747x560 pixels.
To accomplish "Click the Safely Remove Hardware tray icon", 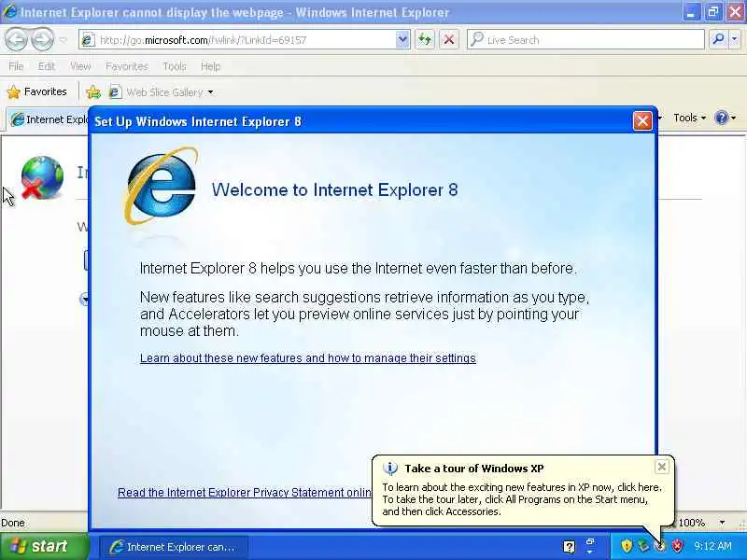I will [x=643, y=546].
